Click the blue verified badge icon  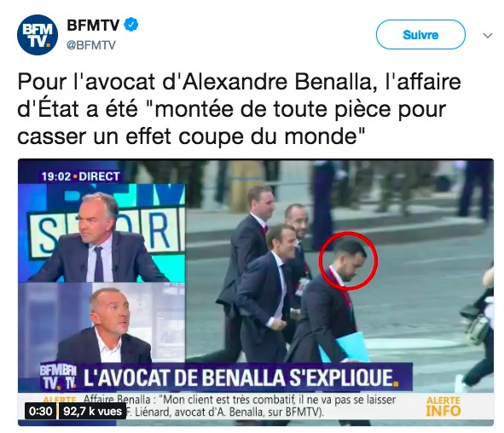point(131,25)
